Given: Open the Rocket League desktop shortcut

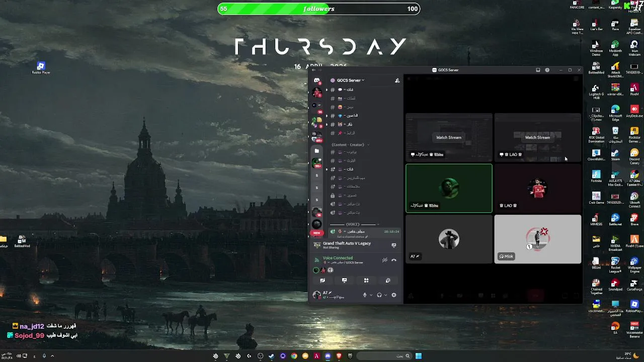Looking at the screenshot, I should coord(615,264).
